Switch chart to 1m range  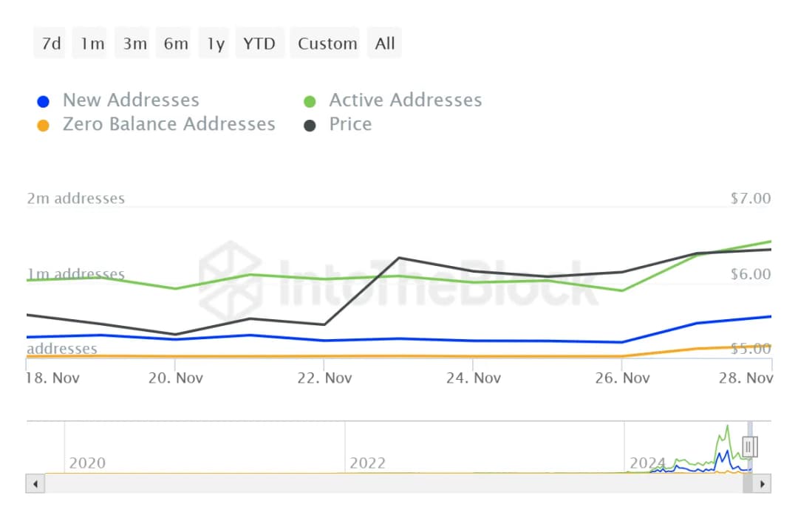[92, 44]
